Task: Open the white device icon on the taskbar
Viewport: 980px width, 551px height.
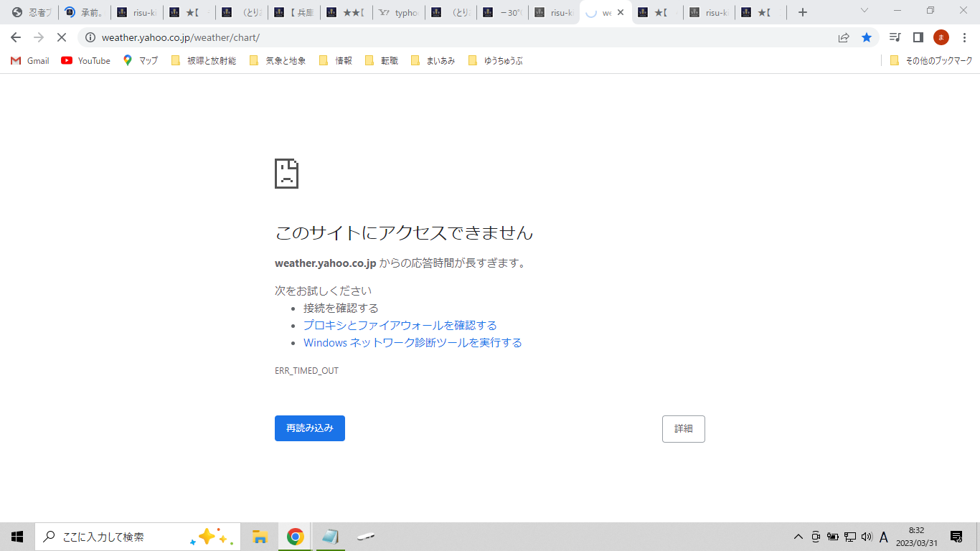Action: (366, 537)
